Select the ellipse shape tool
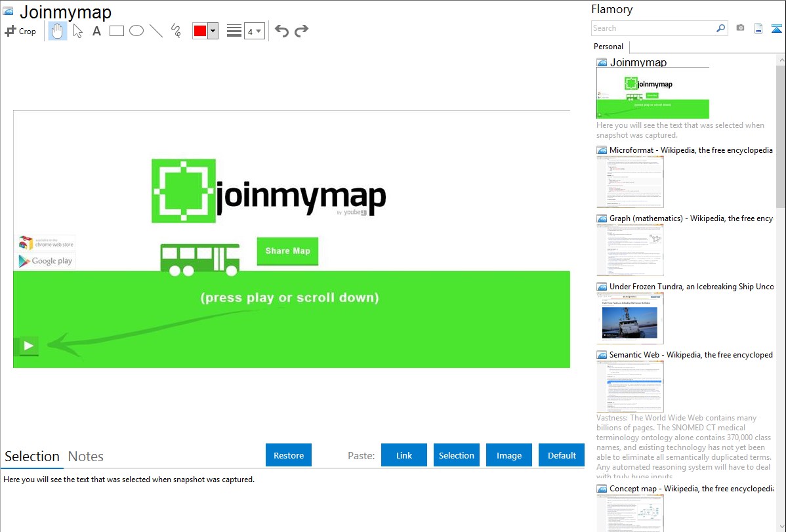The image size is (786, 532). 136,31
